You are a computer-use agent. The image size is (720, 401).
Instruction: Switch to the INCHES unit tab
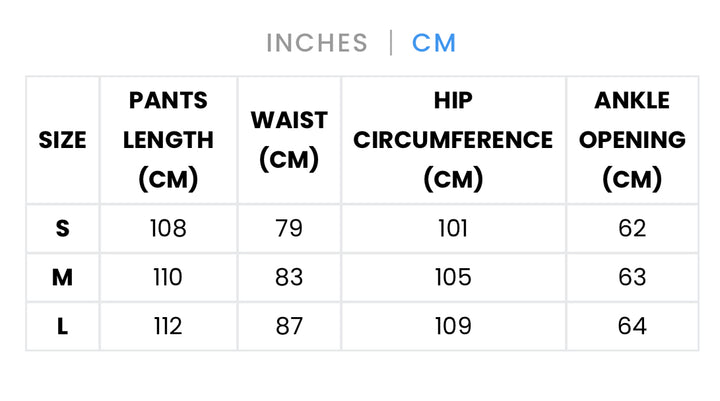point(317,43)
